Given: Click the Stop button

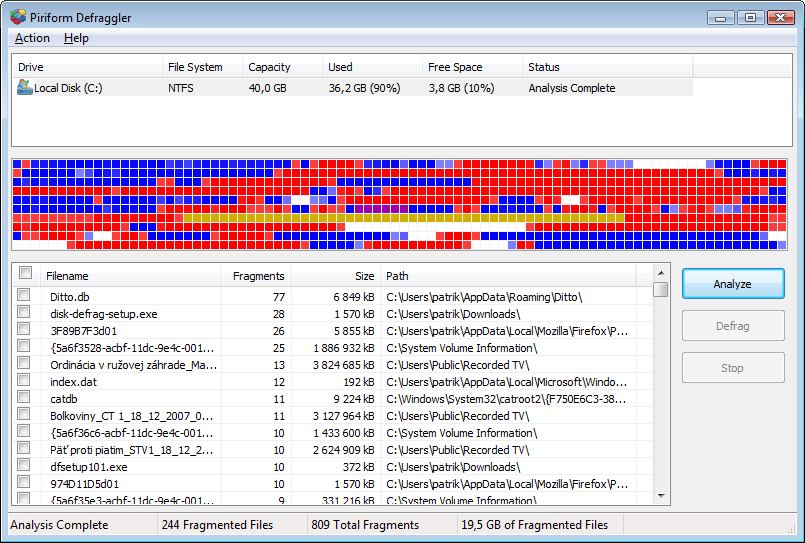Looking at the screenshot, I should click(x=733, y=368).
